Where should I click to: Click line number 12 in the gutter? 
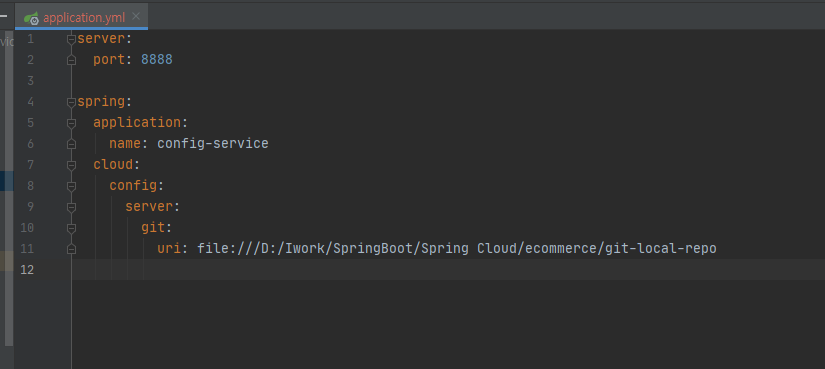tap(27, 270)
